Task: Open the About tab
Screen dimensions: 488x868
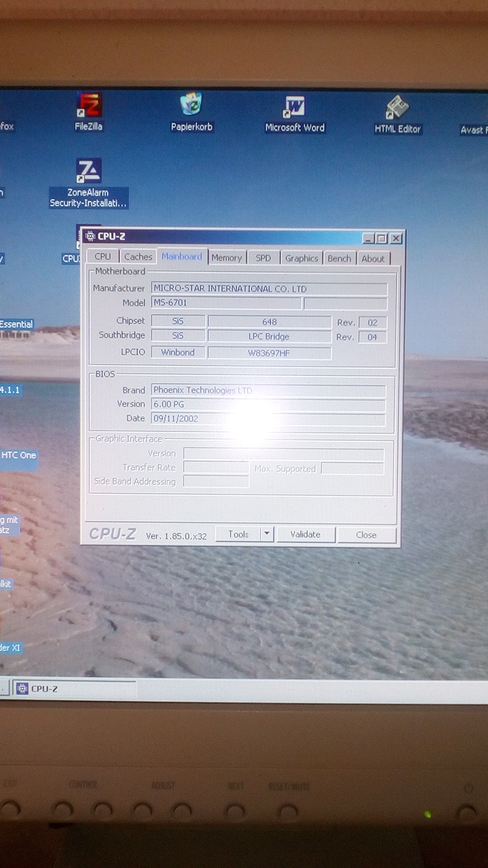Action: (373, 258)
